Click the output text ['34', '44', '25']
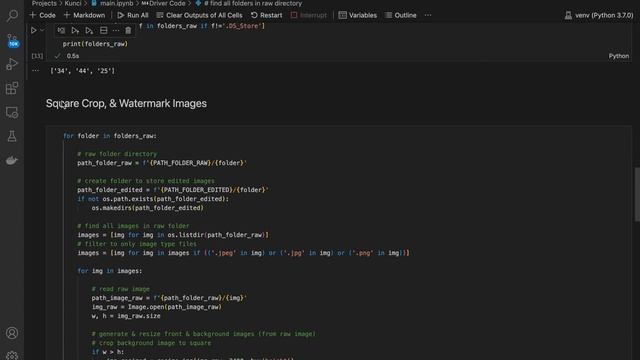The height and width of the screenshot is (360, 640). 82,71
